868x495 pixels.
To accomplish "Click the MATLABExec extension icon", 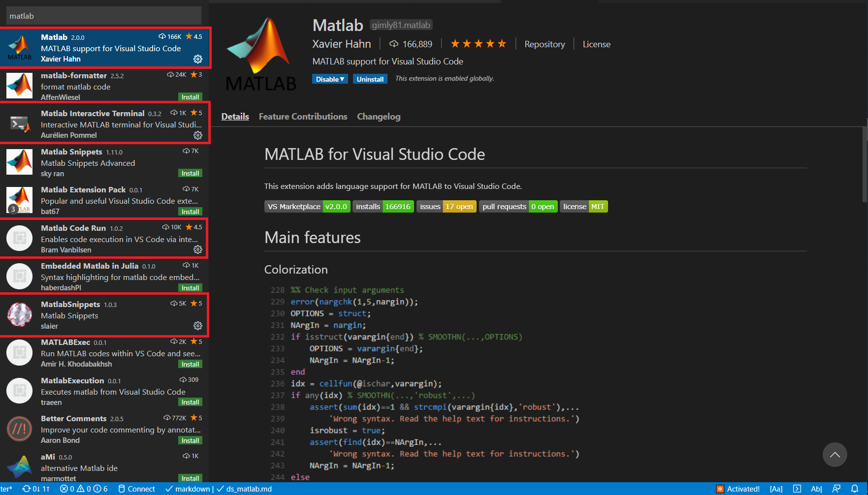I will [x=20, y=353].
